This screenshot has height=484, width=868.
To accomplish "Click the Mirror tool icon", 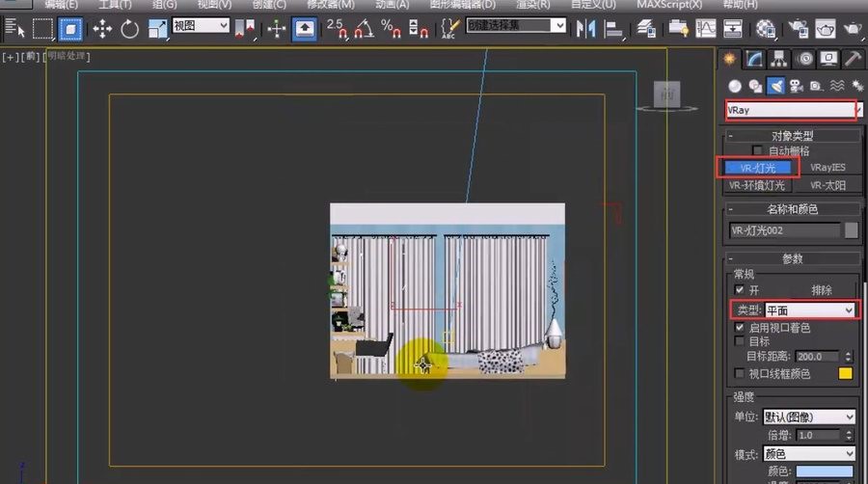I will [x=585, y=28].
